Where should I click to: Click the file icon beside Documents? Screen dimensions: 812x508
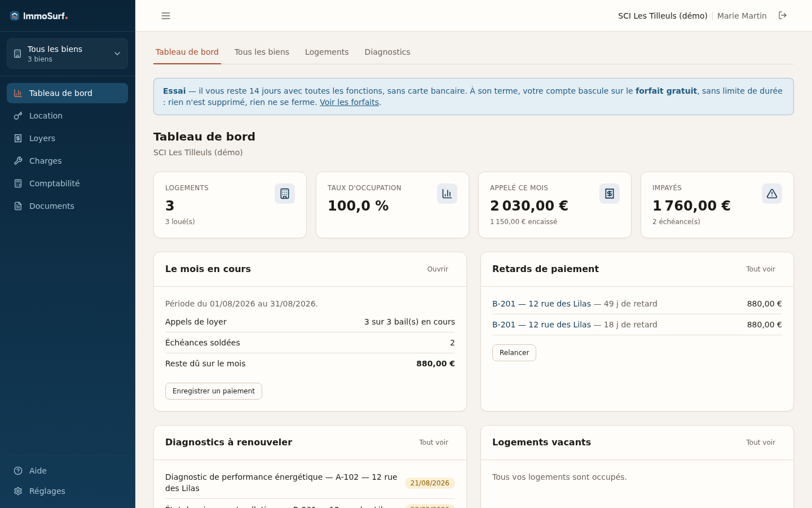click(x=18, y=206)
